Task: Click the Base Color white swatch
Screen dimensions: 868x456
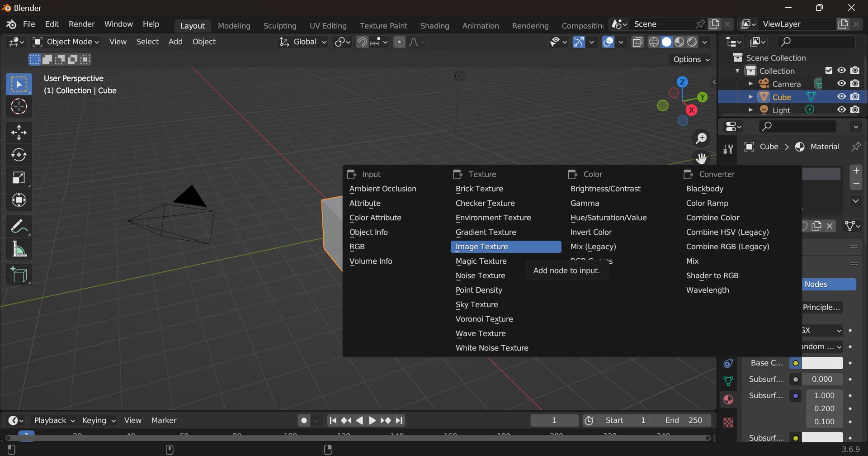Action: [822, 363]
